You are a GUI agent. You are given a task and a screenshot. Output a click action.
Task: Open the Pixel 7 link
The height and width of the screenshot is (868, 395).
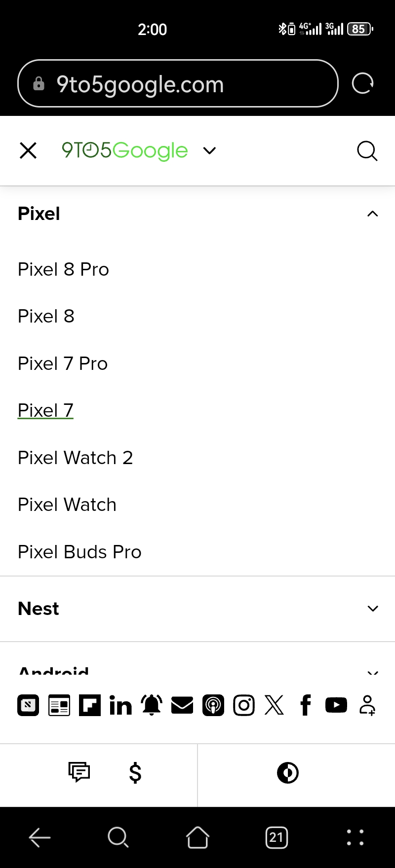point(45,411)
